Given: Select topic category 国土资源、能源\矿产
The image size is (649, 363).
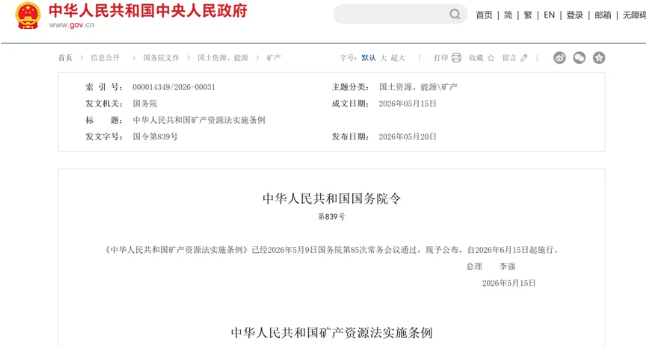Looking at the screenshot, I should tap(418, 87).
